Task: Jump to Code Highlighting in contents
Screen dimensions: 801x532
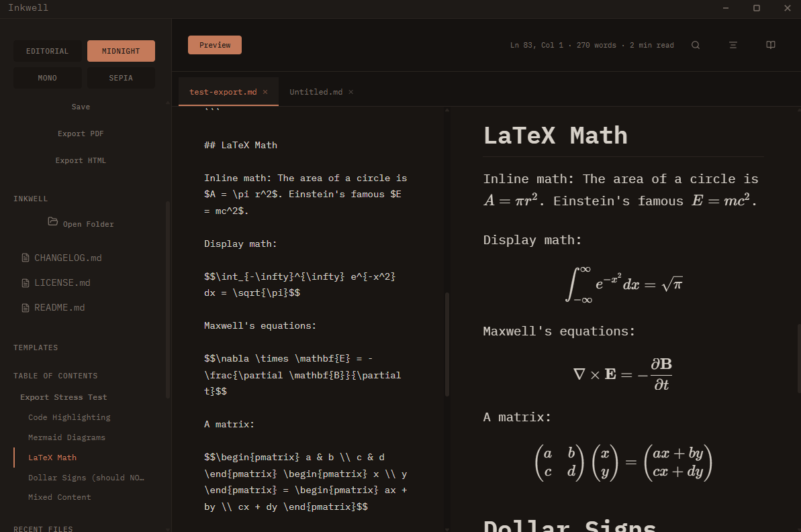Action: point(69,417)
